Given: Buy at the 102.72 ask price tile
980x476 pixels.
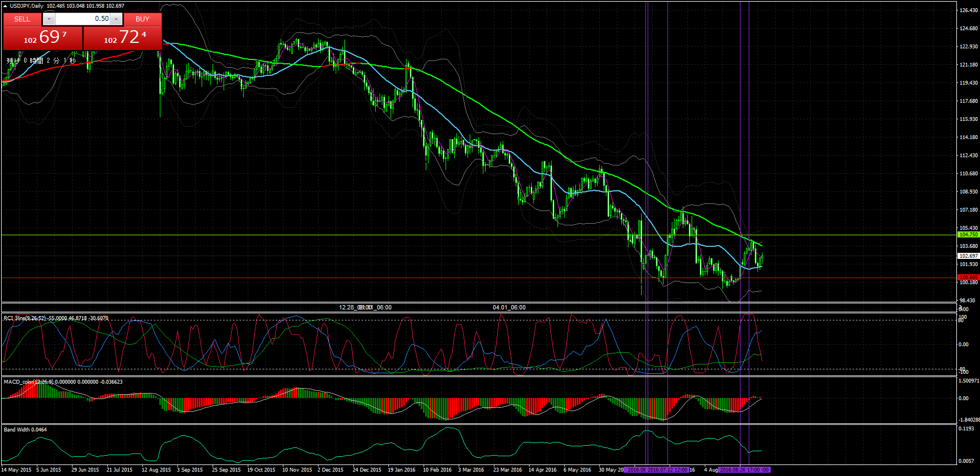Looking at the screenshot, I should pyautogui.click(x=123, y=38).
